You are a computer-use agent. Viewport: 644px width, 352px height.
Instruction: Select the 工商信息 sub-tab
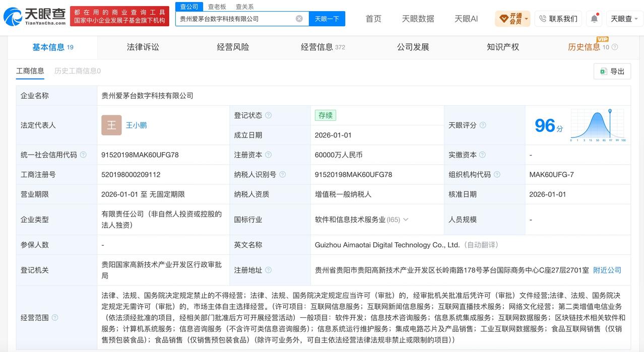30,71
